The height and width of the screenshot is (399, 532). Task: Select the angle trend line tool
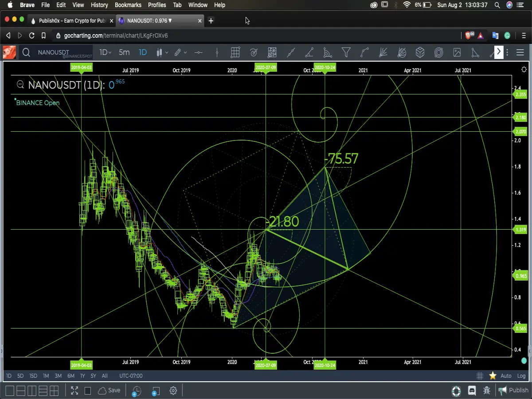[309, 52]
